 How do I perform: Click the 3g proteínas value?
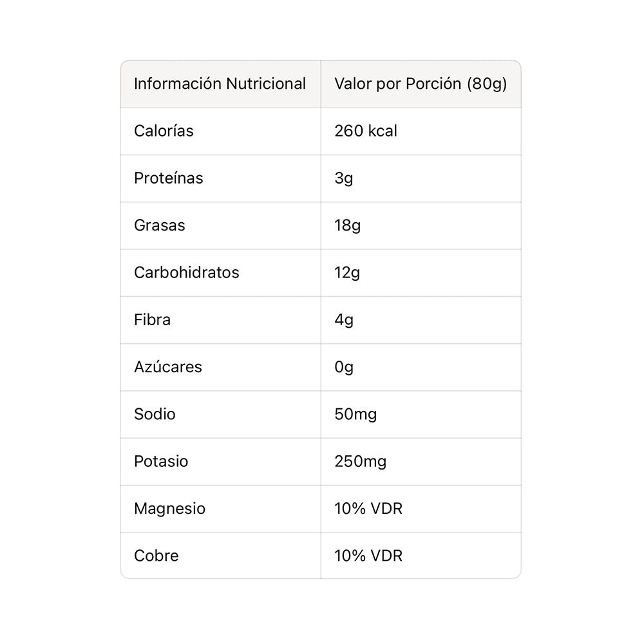(344, 178)
